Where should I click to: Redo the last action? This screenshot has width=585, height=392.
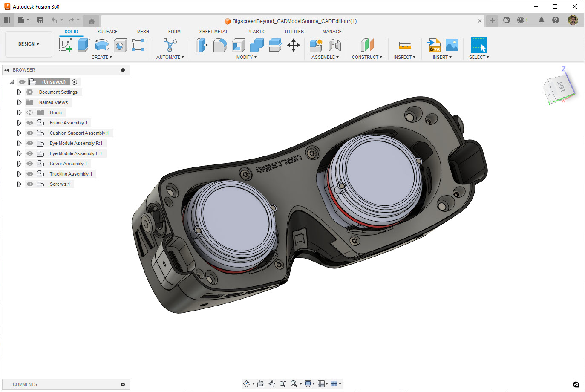[x=71, y=20]
